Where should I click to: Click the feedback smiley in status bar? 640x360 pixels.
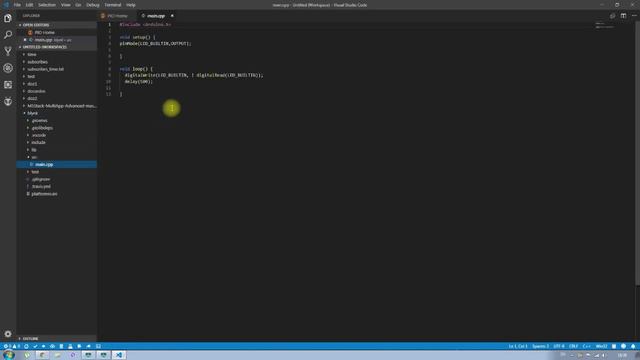[x=623, y=346]
